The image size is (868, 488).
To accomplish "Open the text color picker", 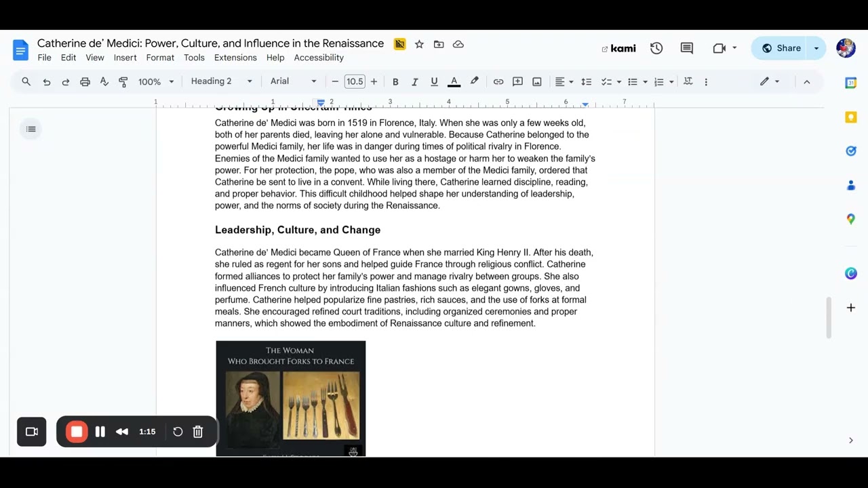I will point(454,81).
